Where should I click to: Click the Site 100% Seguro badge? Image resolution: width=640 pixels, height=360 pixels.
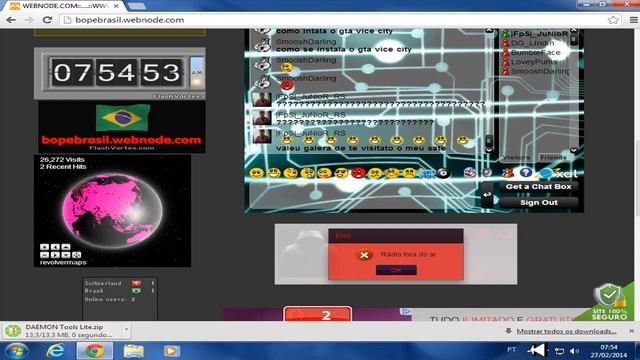(x=609, y=301)
